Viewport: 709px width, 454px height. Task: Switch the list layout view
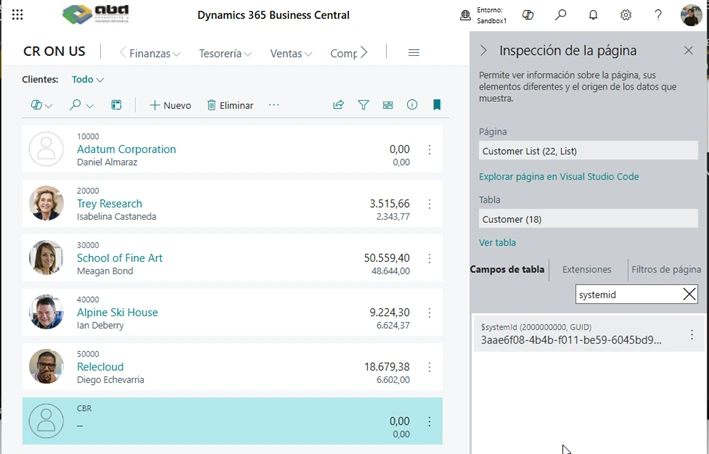tap(388, 105)
